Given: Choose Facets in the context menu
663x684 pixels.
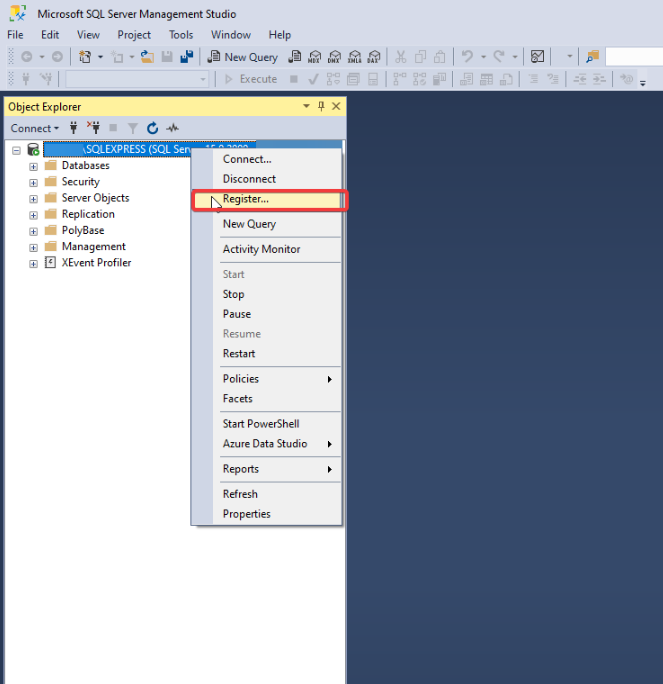Looking at the screenshot, I should tap(267, 399).
